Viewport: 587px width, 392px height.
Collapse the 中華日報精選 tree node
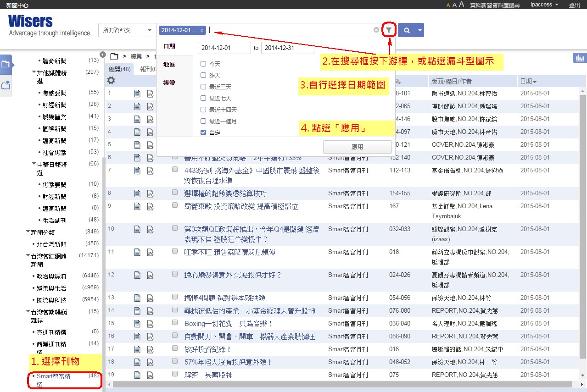click(x=34, y=164)
